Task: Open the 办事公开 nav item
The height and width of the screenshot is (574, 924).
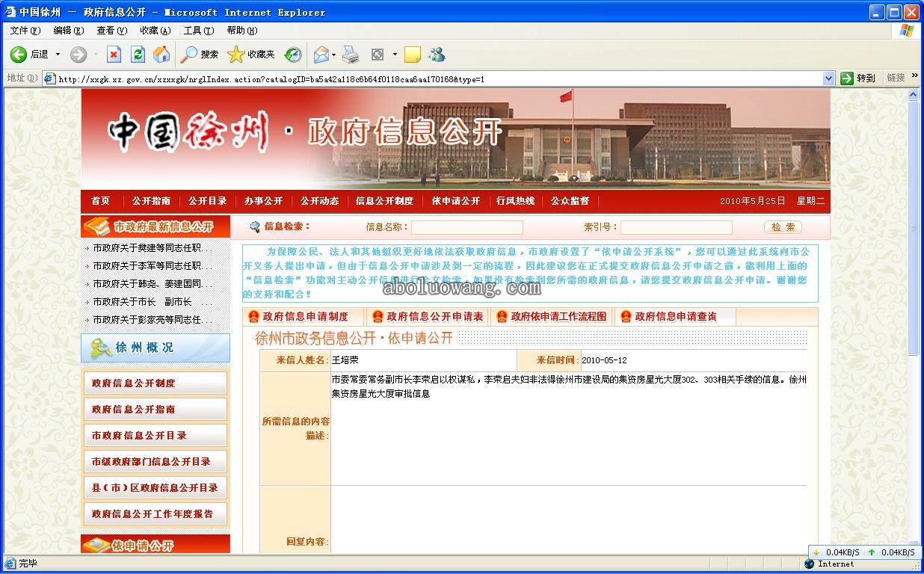Action: coord(263,201)
